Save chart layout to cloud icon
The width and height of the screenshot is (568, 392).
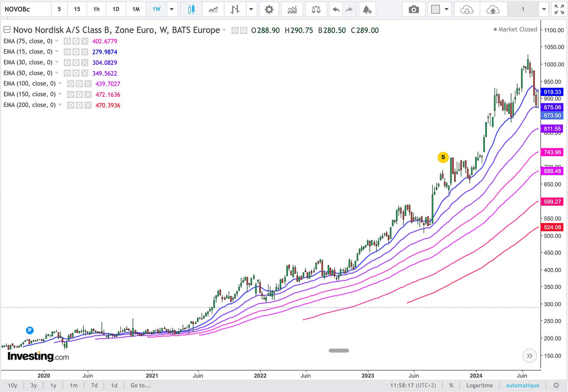(x=493, y=9)
